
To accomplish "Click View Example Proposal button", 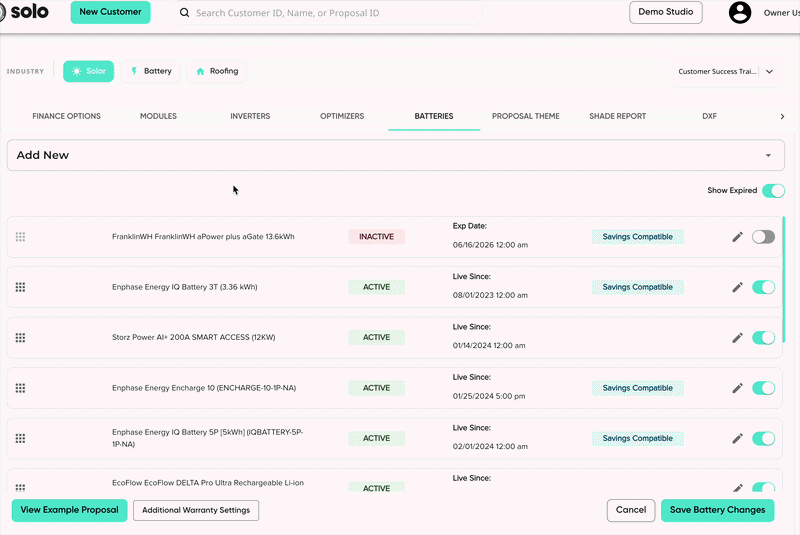I will click(x=69, y=510).
